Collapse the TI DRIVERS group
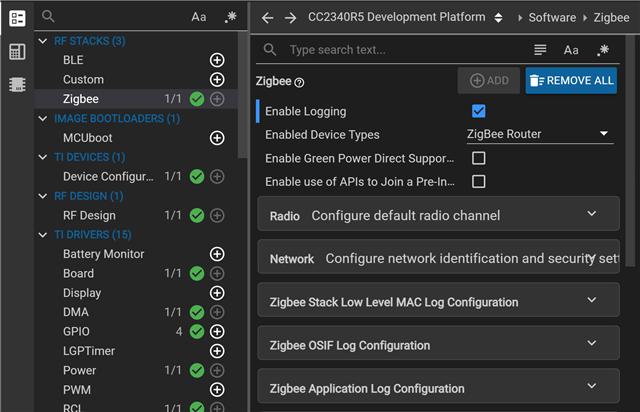This screenshot has height=412, width=640. 43,235
